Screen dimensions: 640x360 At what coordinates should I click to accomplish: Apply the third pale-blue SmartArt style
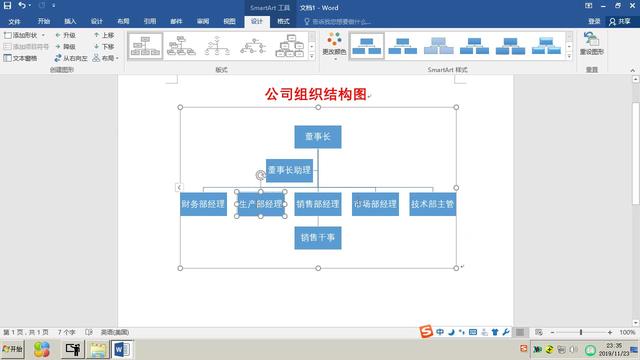point(438,46)
